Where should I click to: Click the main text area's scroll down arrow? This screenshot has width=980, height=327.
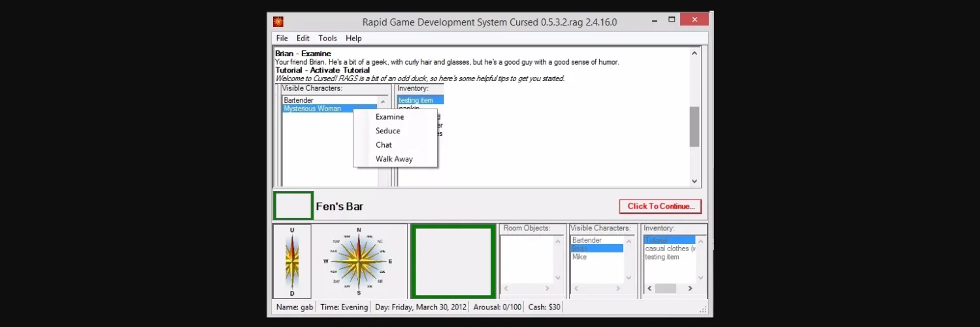(x=694, y=181)
